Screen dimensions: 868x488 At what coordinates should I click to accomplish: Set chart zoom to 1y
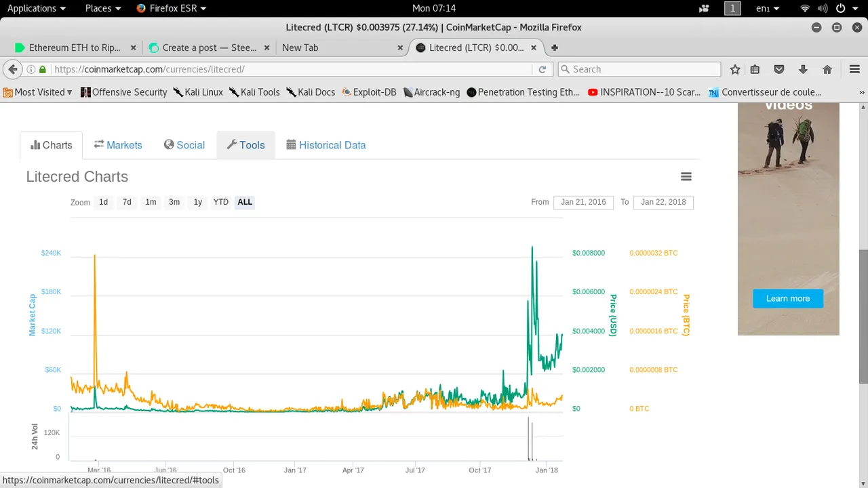coord(198,202)
